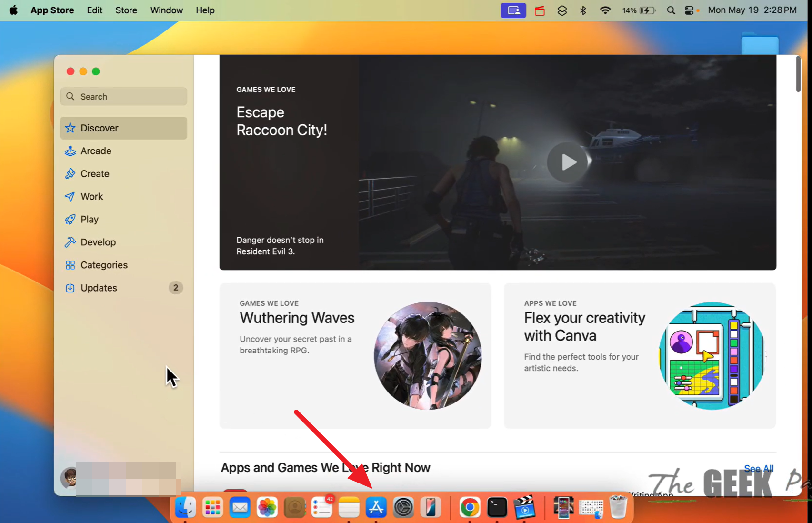Open the Store menu

pyautogui.click(x=126, y=10)
